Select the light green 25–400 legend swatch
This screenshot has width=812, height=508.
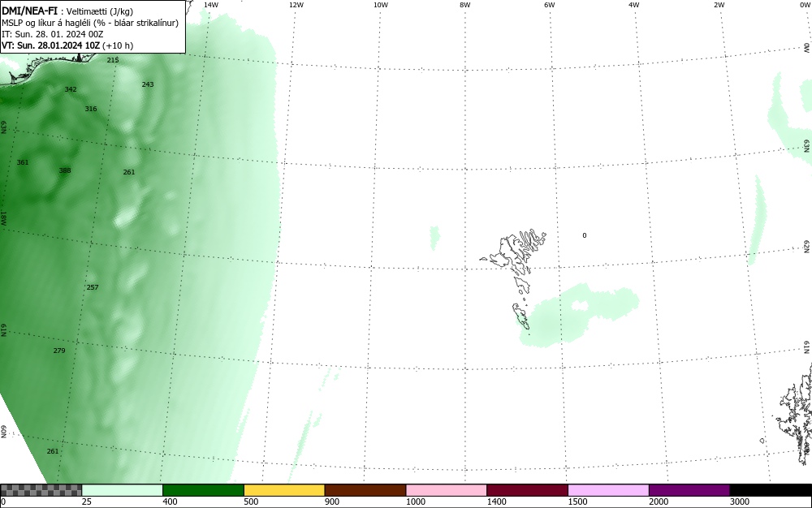point(123,490)
